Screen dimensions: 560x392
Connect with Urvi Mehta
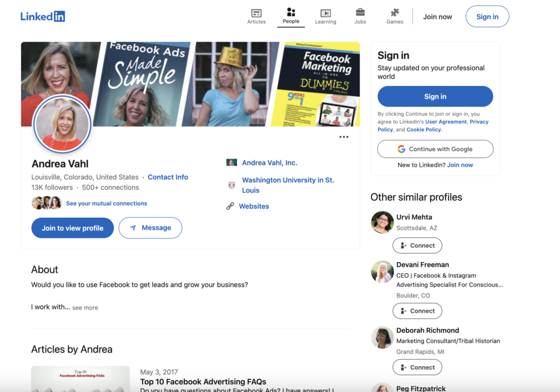417,245
